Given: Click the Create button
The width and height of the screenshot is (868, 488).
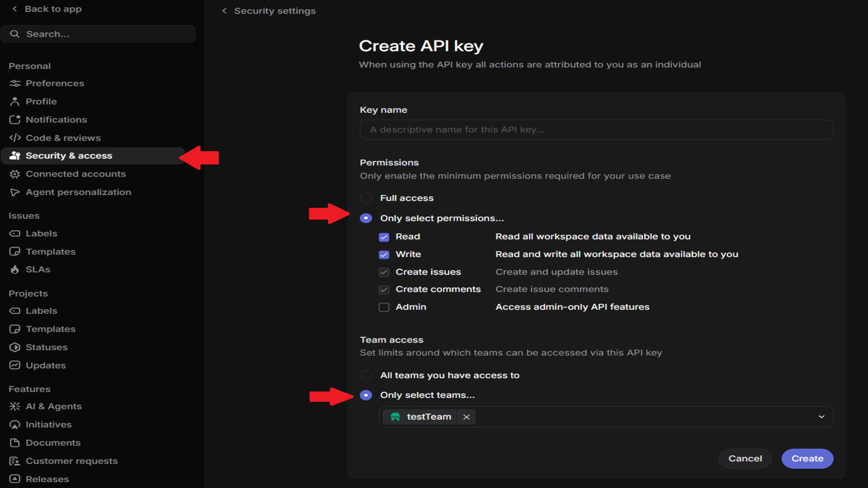Looking at the screenshot, I should click(807, 459).
